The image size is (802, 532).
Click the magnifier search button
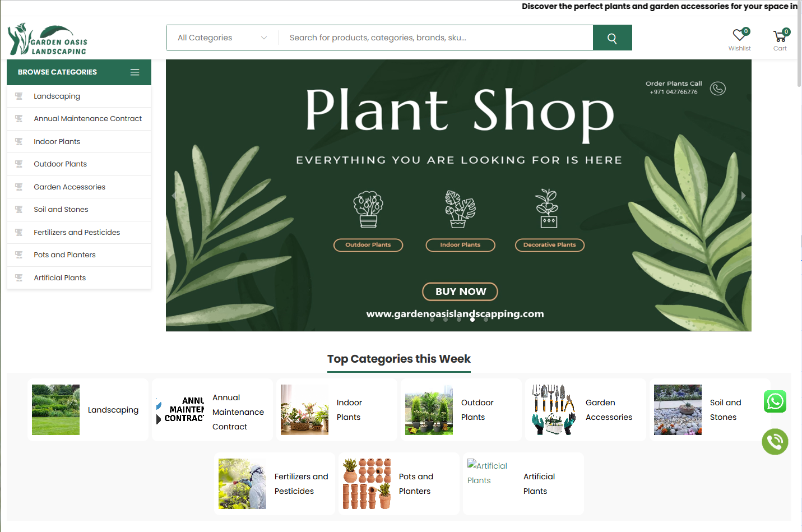tap(612, 38)
